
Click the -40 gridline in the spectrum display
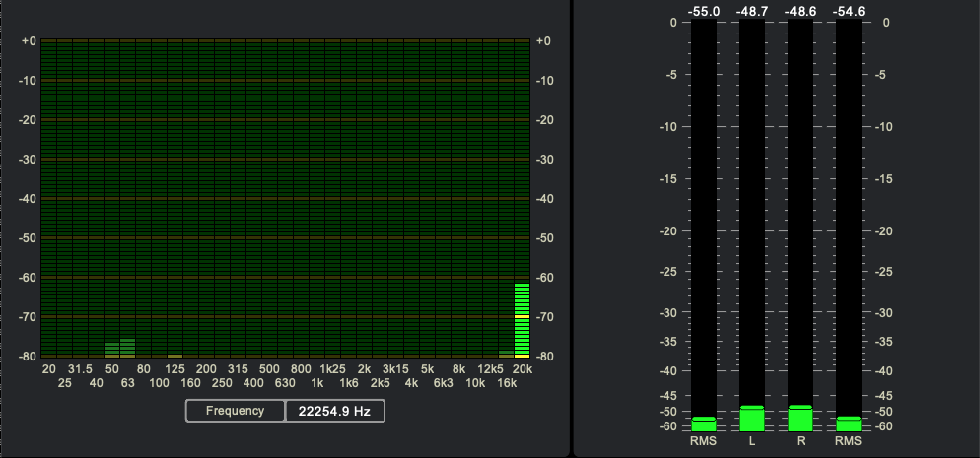click(286, 198)
